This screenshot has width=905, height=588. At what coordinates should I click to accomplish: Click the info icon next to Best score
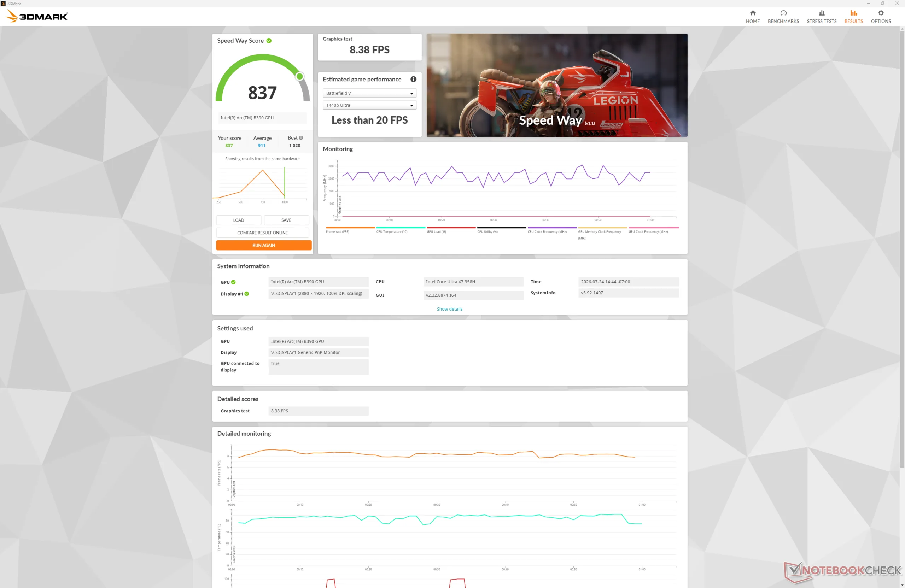pos(301,137)
